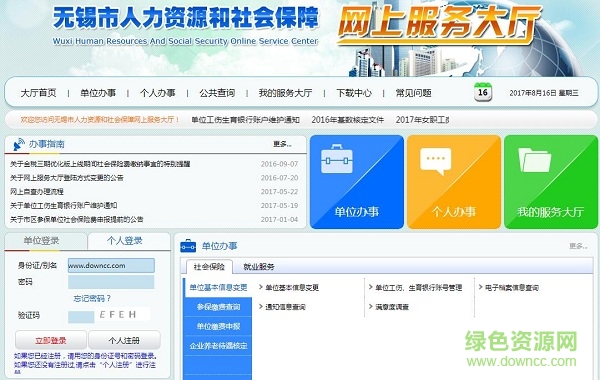Open 常见问题 in the navigation bar
The image size is (600, 380).
(x=414, y=93)
